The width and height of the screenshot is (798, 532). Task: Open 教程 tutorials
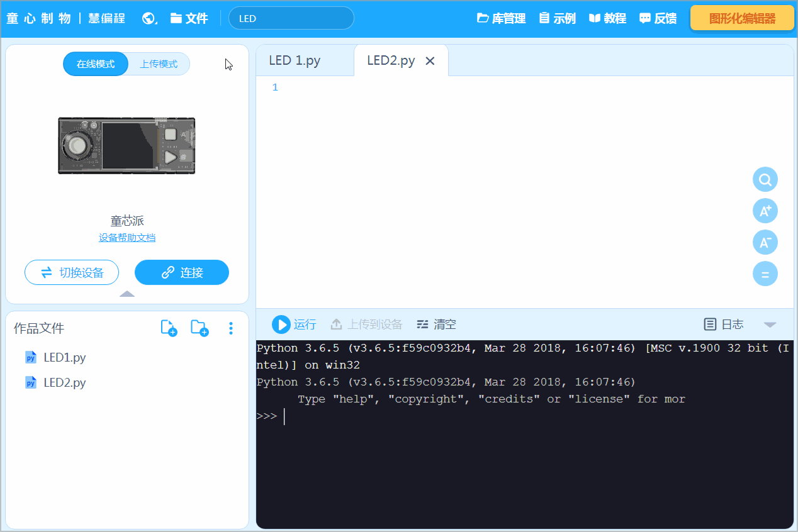coord(607,18)
